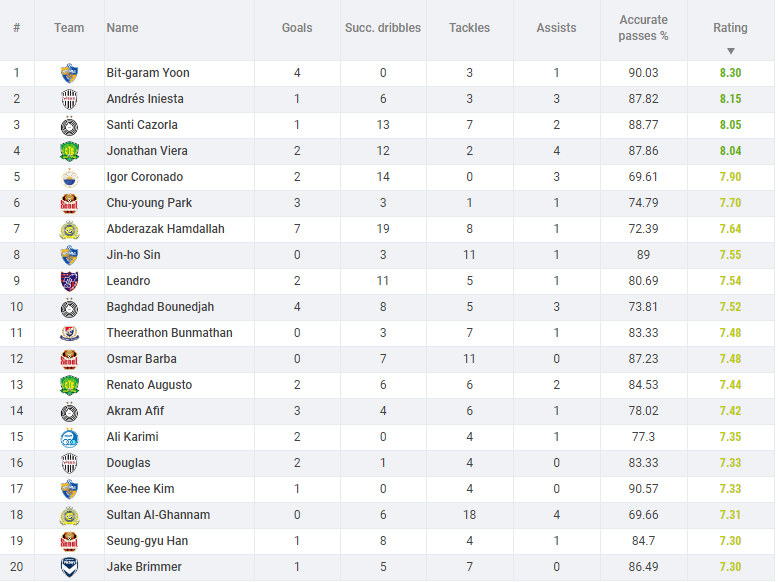
Task: Click the club badge beside Theerathon Bunmathan
Action: (69, 333)
